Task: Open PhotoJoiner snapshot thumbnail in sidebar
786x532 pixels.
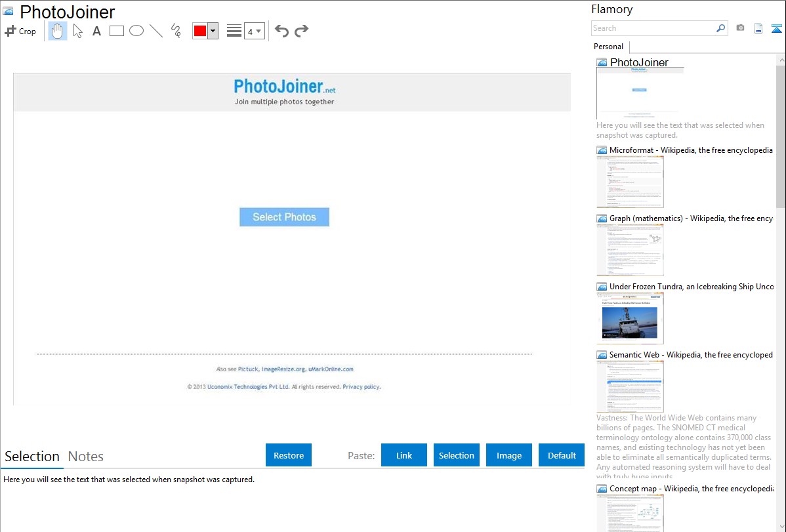Action: coord(640,93)
